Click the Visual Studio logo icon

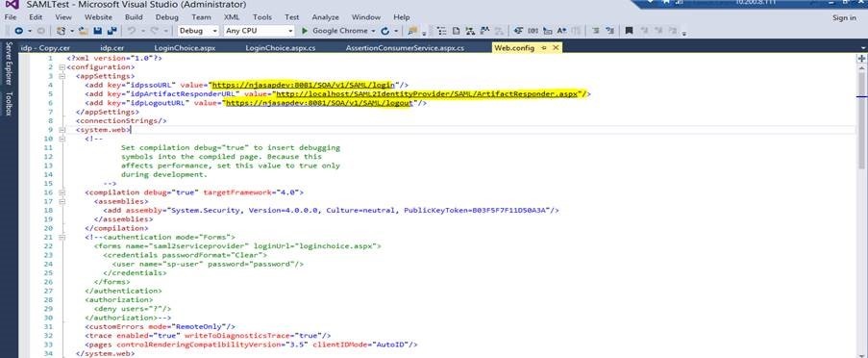[12, 6]
